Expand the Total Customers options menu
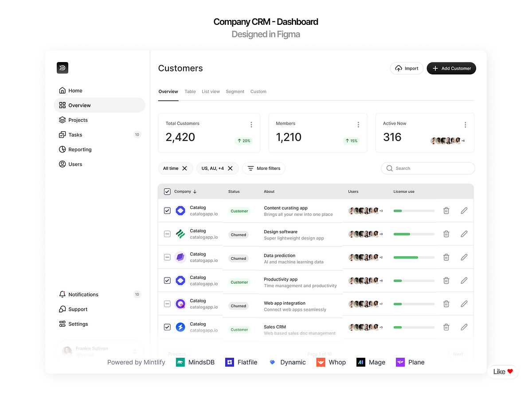The width and height of the screenshot is (532, 399). coord(251,125)
